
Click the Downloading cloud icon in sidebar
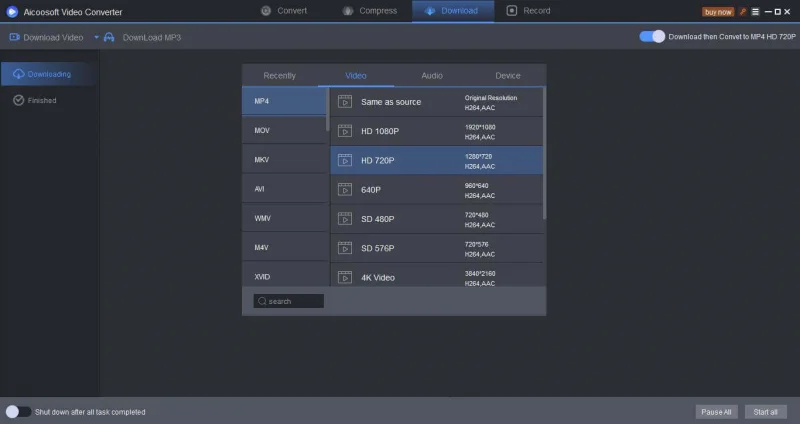18,74
